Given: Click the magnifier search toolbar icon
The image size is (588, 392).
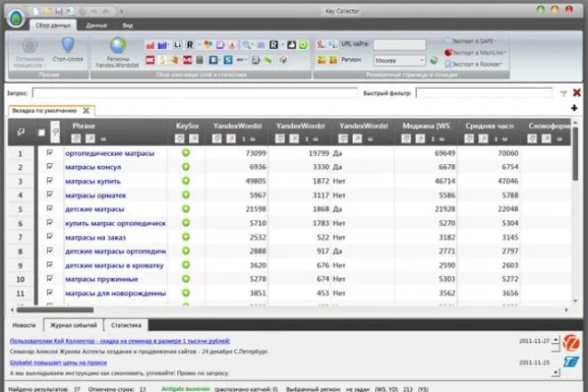Looking at the screenshot, I should [246, 45].
